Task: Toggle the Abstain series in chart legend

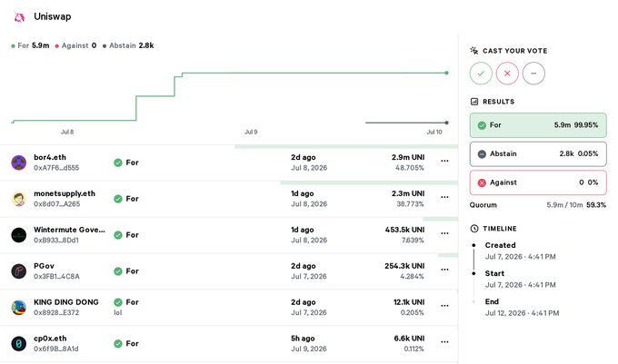Action: pos(128,45)
